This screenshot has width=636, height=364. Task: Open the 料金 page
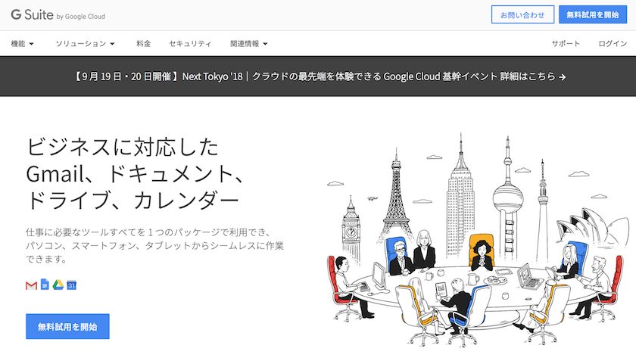(144, 43)
